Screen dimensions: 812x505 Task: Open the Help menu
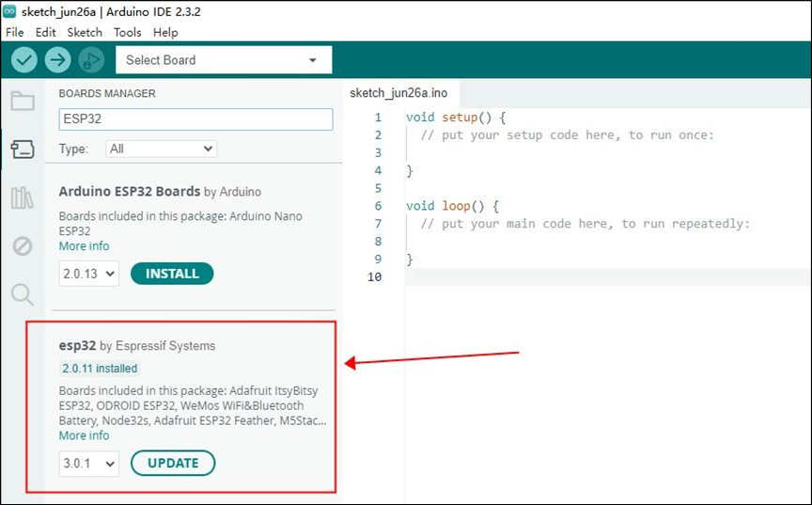(165, 32)
